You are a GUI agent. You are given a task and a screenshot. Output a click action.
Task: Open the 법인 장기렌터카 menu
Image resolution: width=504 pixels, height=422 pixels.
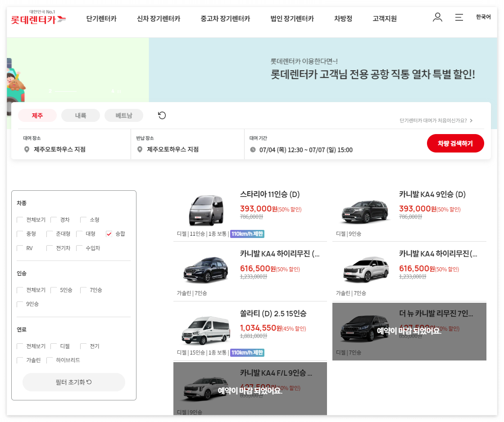click(292, 18)
